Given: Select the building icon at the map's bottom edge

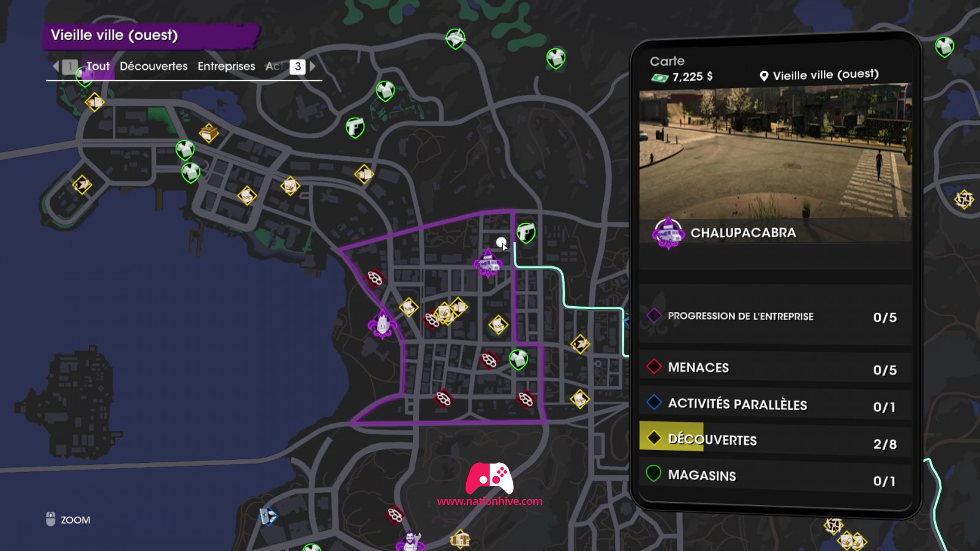Looking at the screenshot, I should [460, 539].
